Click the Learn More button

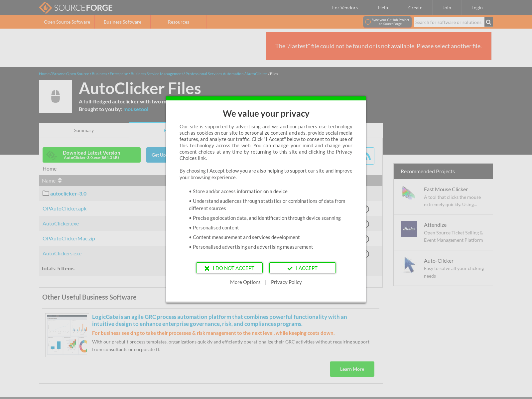tap(352, 369)
